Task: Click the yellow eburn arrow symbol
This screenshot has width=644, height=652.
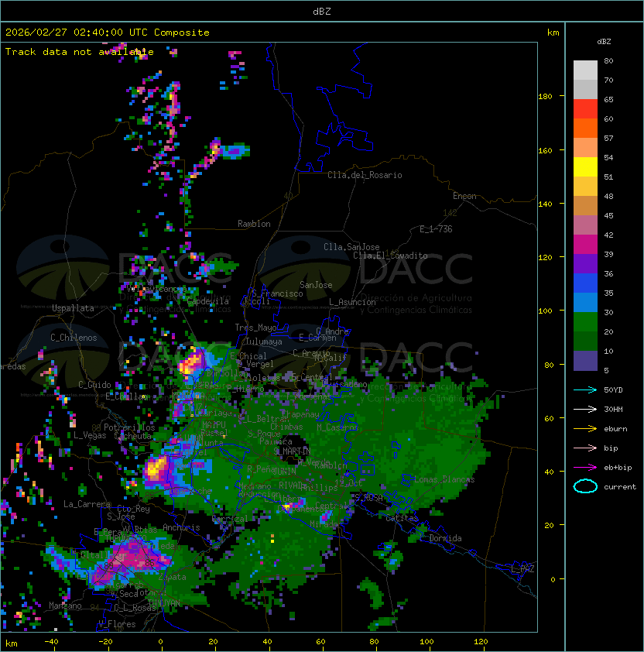Action: [585, 429]
